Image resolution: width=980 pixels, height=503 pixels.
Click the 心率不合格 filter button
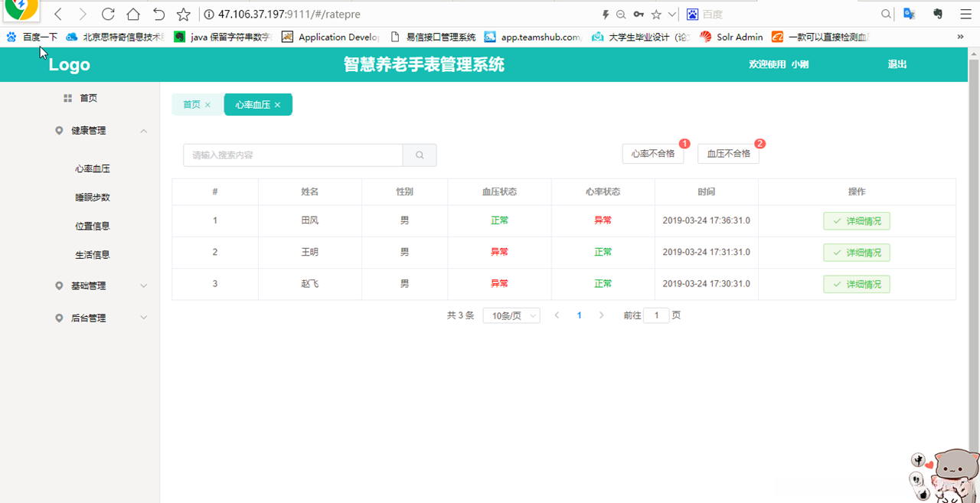tap(652, 153)
